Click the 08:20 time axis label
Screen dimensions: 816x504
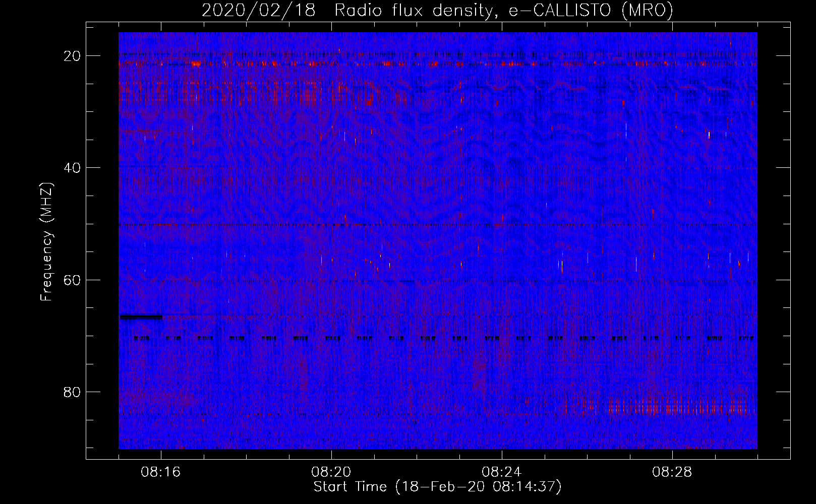point(331,472)
